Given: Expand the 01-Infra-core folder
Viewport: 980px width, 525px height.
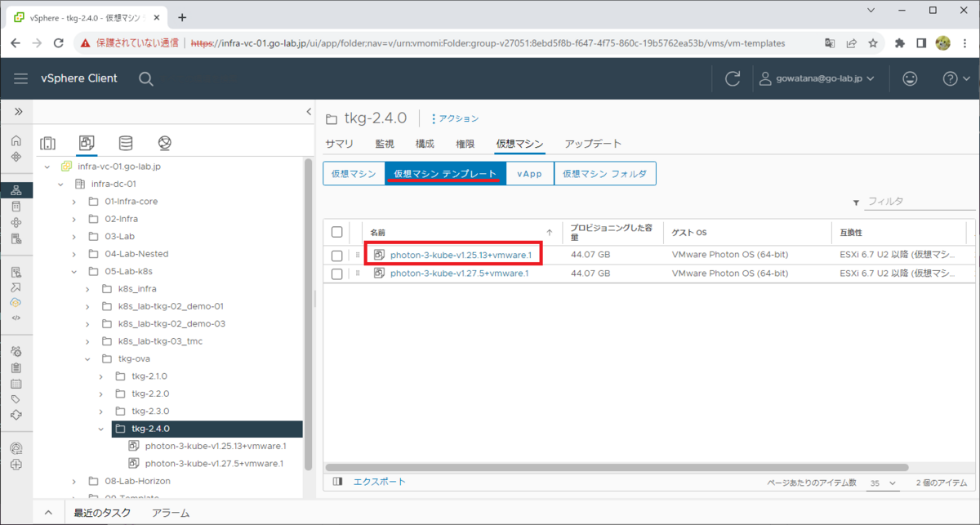Looking at the screenshot, I should coord(73,201).
